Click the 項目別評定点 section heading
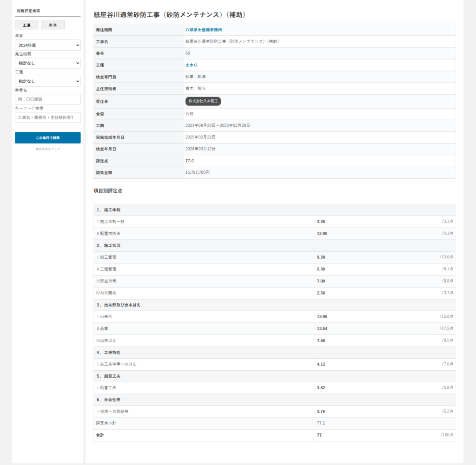Image resolution: width=476 pixels, height=465 pixels. click(x=108, y=191)
